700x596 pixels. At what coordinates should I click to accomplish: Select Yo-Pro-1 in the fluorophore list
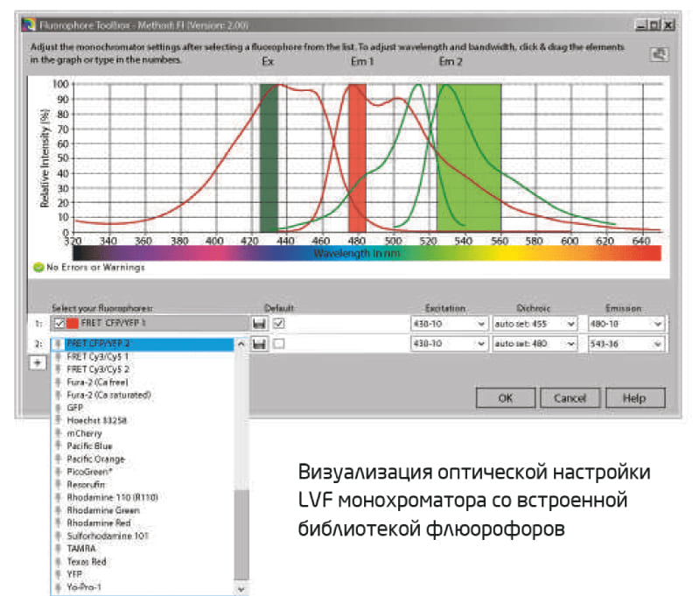point(143,587)
